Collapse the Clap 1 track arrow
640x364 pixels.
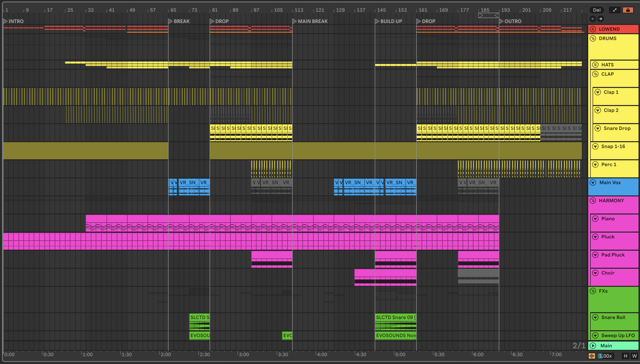click(597, 92)
